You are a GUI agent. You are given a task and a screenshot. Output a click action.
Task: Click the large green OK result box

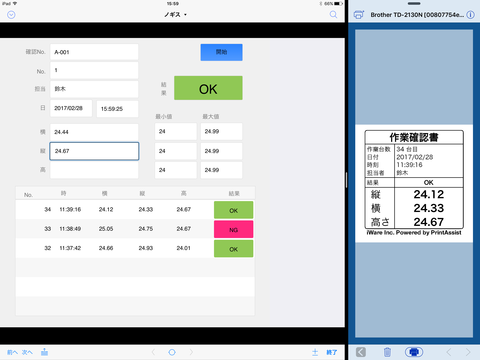point(208,88)
